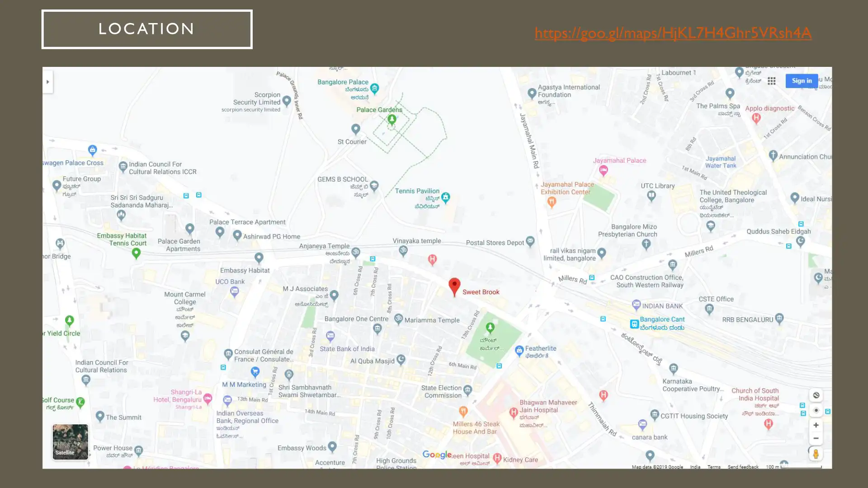Open the Google apps grid icon
This screenshot has width=868, height=488.
(x=771, y=81)
